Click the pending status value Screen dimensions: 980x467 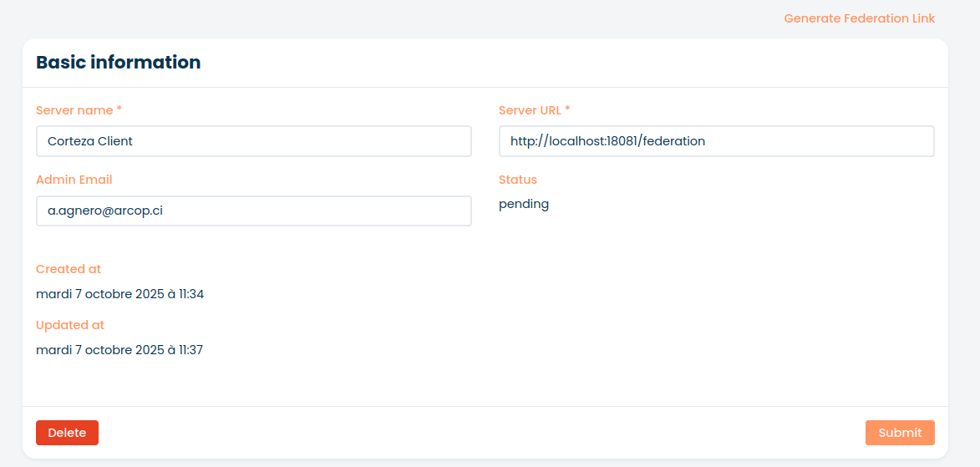tap(524, 204)
